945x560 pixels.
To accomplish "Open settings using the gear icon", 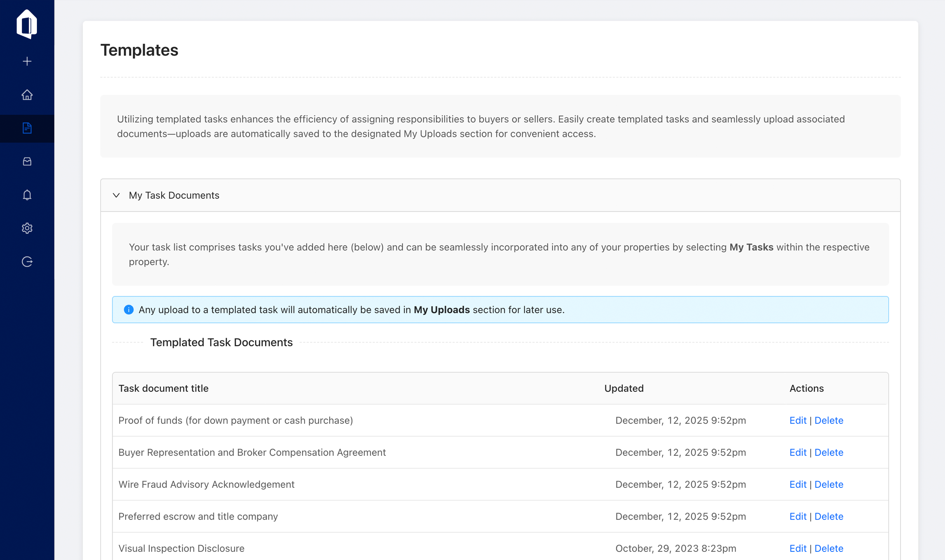I will tap(27, 228).
